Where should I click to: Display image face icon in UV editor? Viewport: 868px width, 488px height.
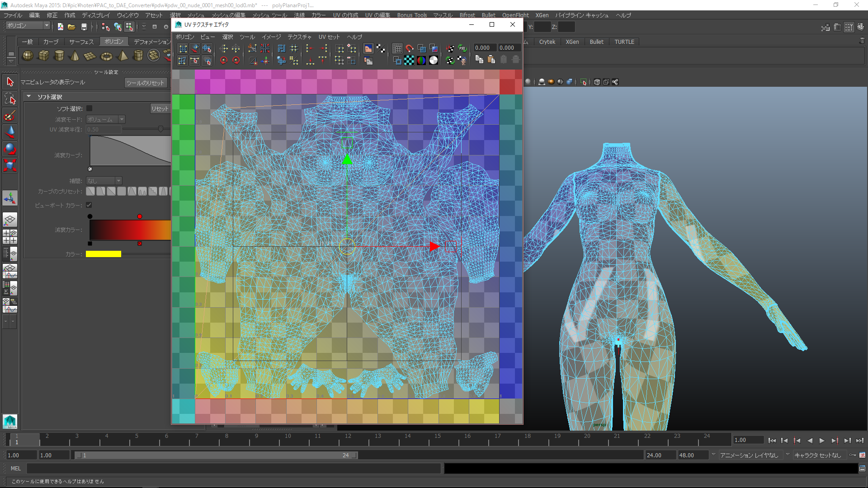[368, 48]
